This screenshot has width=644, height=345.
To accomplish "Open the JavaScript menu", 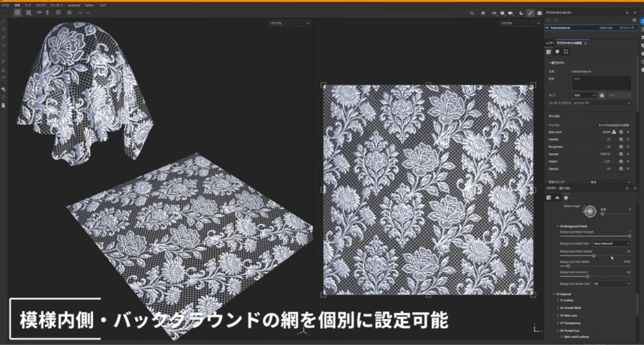I will pos(74,5).
